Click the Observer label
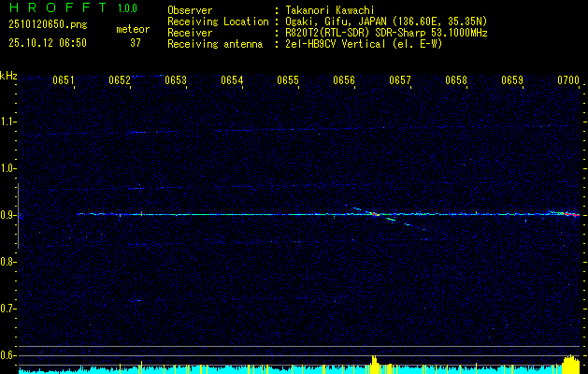 (x=190, y=10)
